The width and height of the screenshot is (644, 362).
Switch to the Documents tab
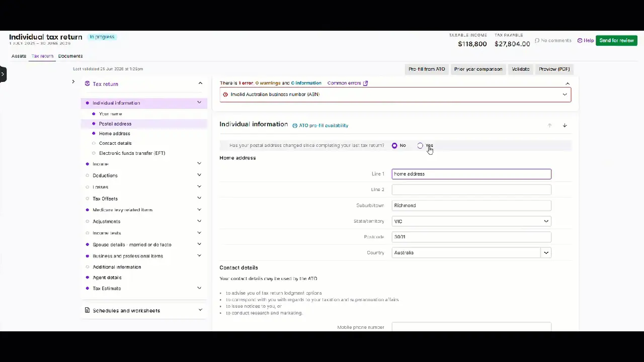[70, 56]
